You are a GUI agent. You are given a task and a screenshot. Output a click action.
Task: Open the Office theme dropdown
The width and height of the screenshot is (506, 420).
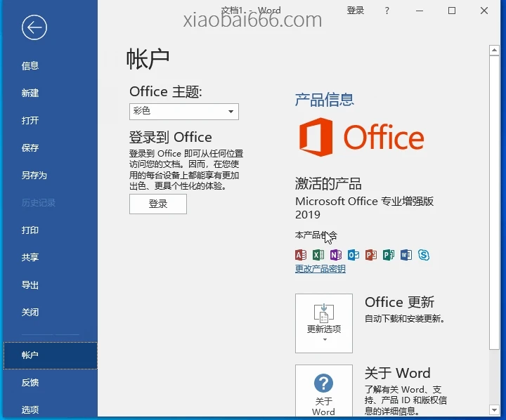tap(184, 112)
